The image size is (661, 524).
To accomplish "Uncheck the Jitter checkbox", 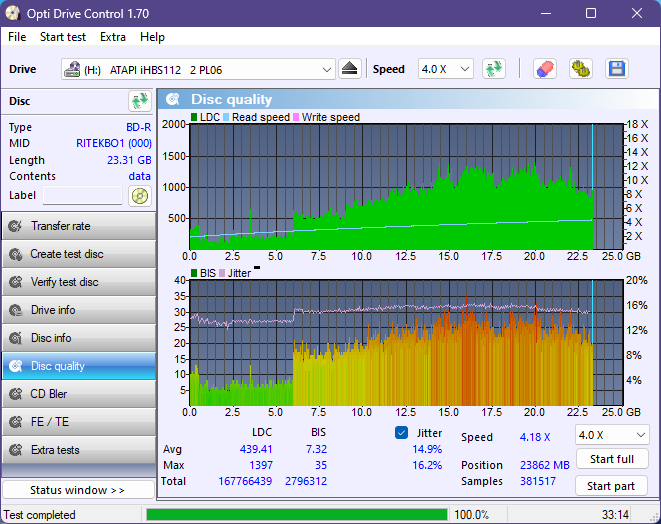I will 401,433.
